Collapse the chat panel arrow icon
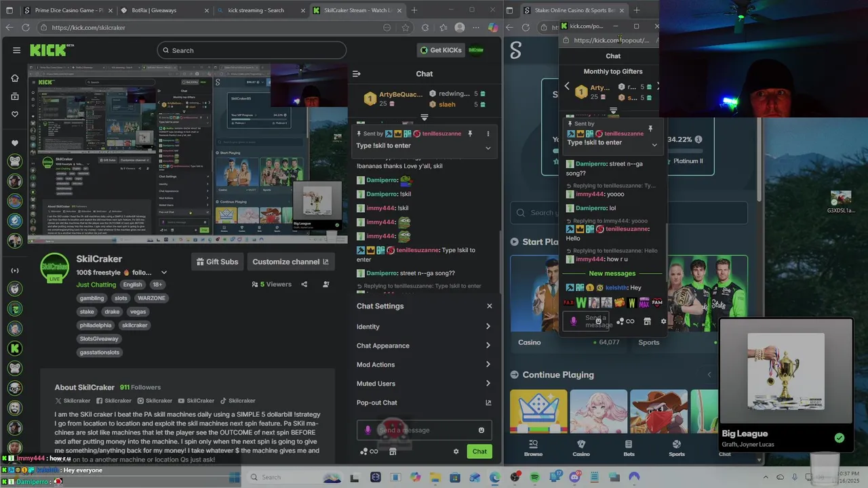Screen dimensions: 868x488 pos(357,74)
